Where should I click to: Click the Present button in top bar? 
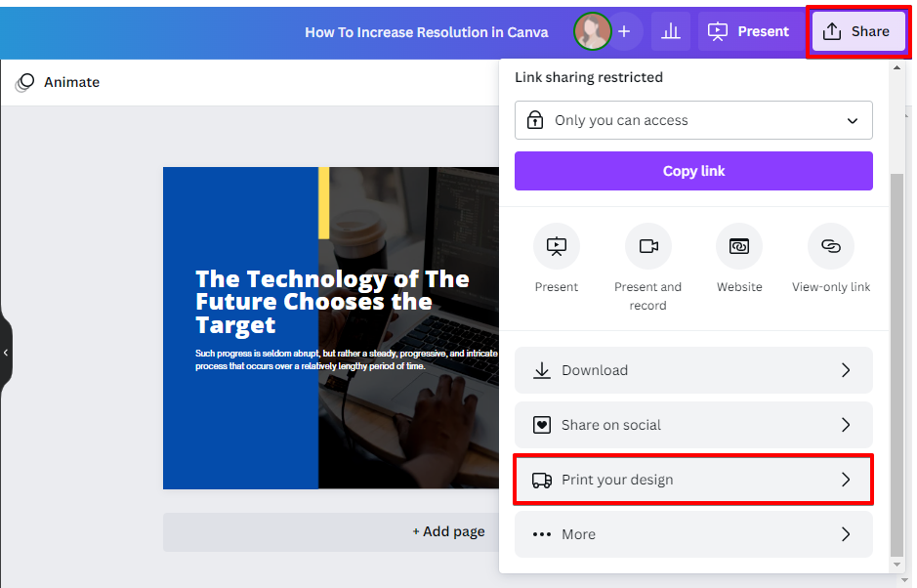point(748,31)
